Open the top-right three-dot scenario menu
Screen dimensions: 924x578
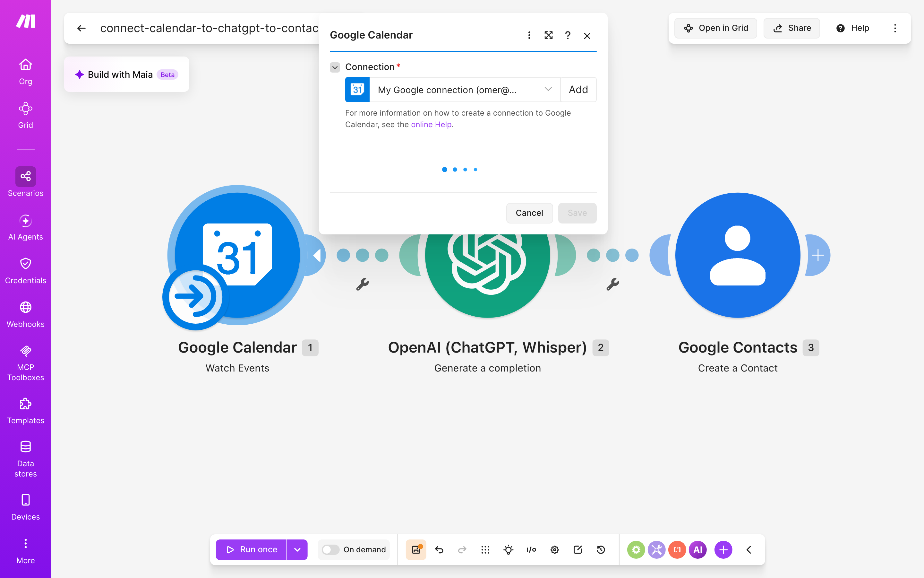895,28
